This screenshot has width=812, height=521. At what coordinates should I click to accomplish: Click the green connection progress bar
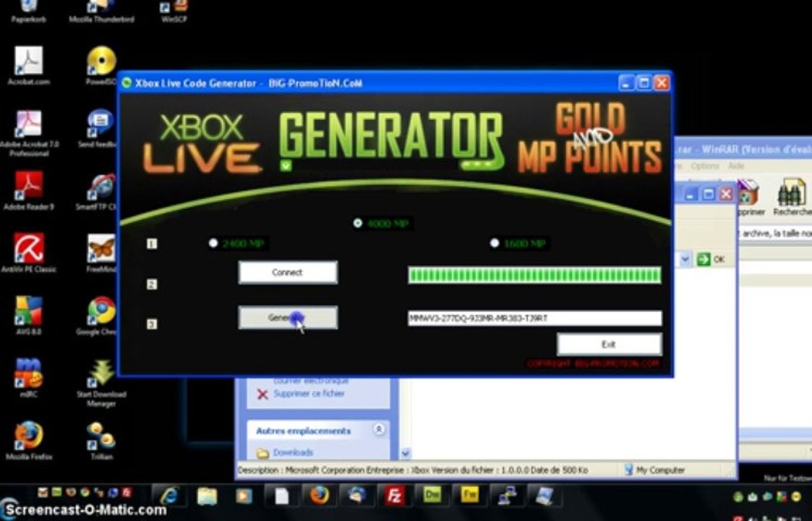coord(534,275)
